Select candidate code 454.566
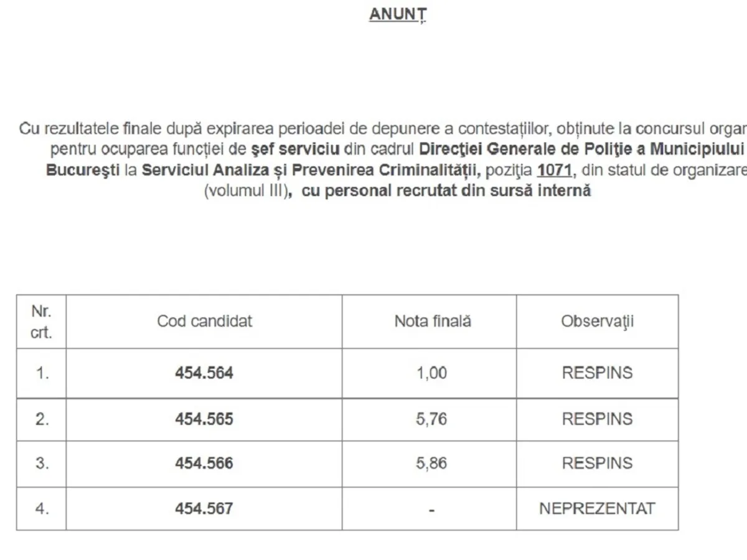Viewport: 747px width, 560px height. click(x=204, y=464)
